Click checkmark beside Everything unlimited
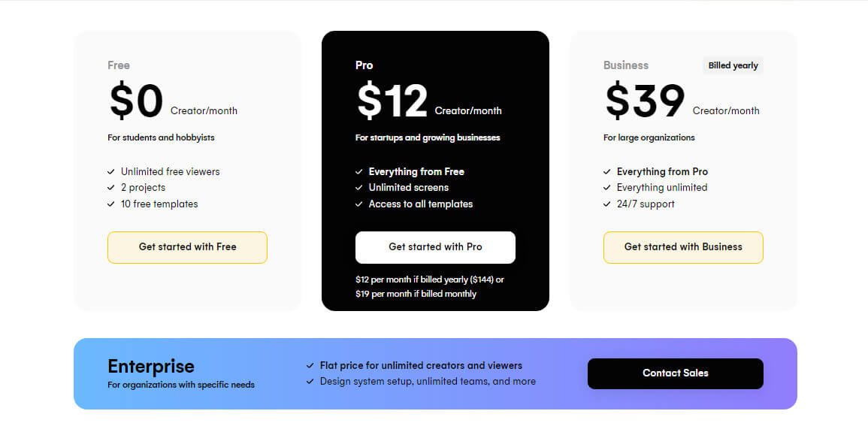This screenshot has height=423, width=868. (x=607, y=188)
